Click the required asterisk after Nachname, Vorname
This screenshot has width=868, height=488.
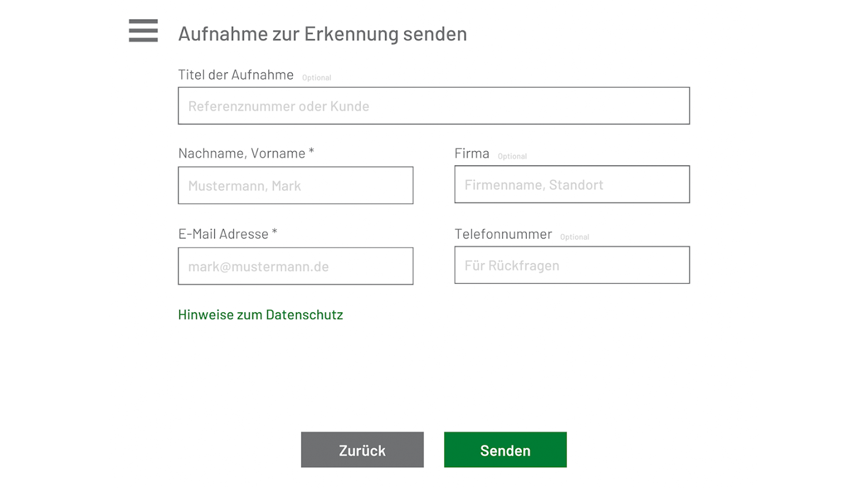[311, 152]
